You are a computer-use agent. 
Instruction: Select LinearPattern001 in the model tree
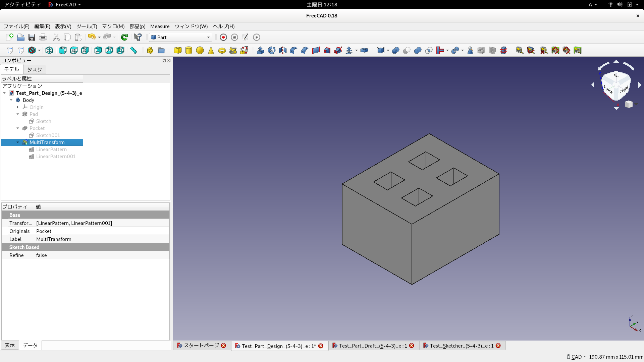(x=56, y=157)
